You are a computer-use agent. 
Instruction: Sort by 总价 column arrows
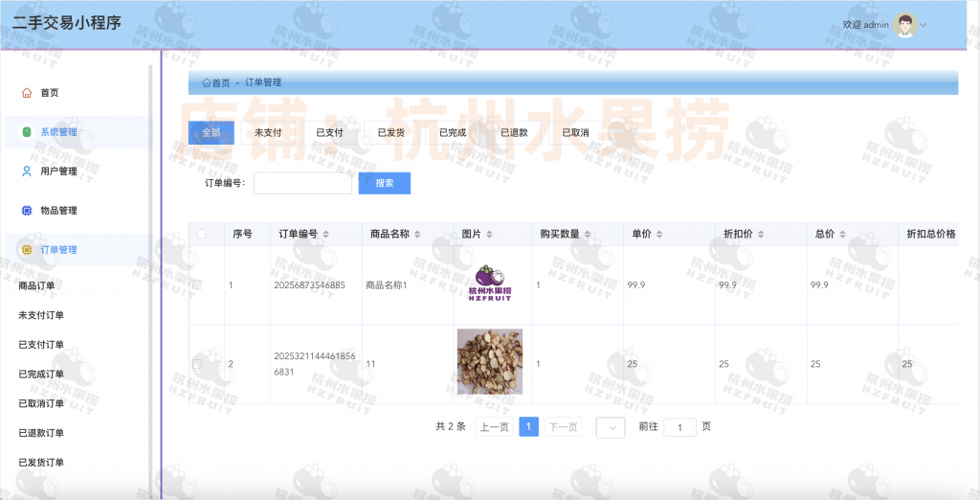(x=842, y=234)
